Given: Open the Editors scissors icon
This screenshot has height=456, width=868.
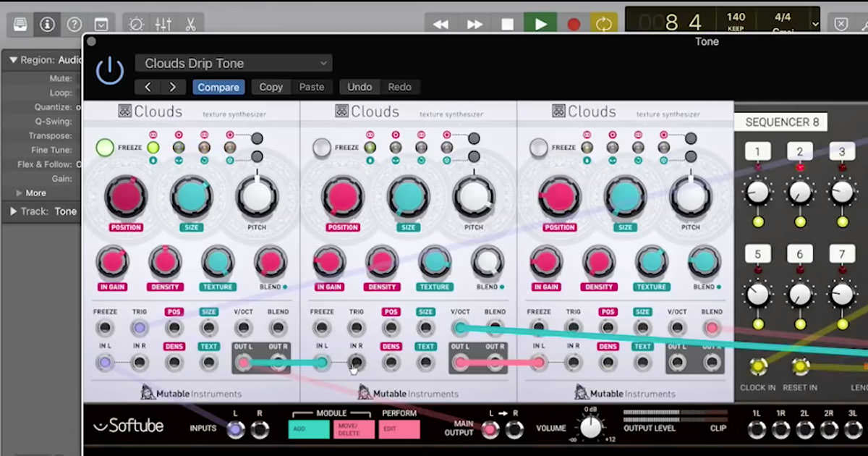Looking at the screenshot, I should click(x=190, y=24).
